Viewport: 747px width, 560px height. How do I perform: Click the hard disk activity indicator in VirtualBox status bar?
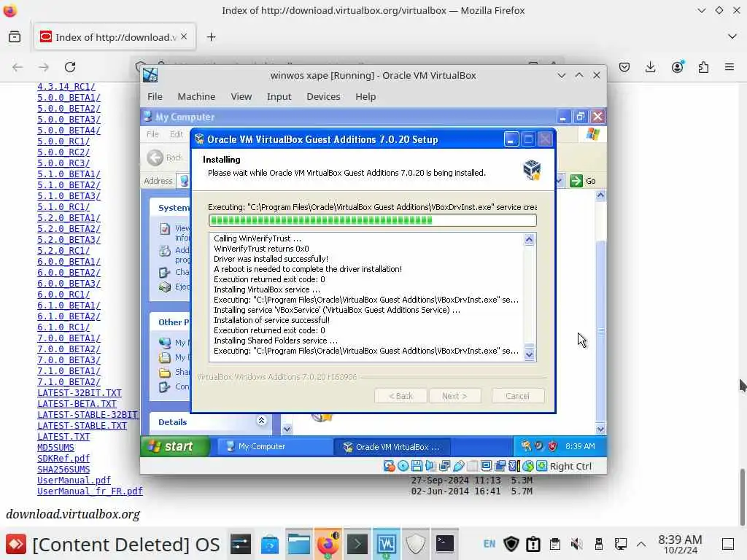tap(389, 466)
